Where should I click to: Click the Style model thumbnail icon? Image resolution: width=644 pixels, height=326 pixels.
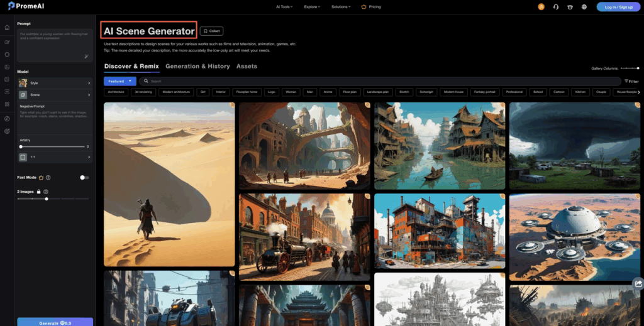(x=23, y=83)
